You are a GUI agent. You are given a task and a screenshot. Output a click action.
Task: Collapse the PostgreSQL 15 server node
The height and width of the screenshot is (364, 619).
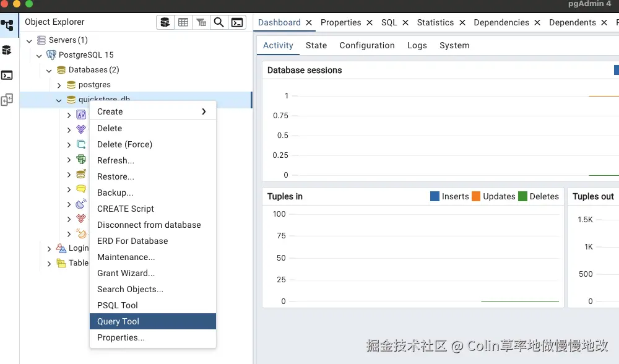tap(39, 55)
